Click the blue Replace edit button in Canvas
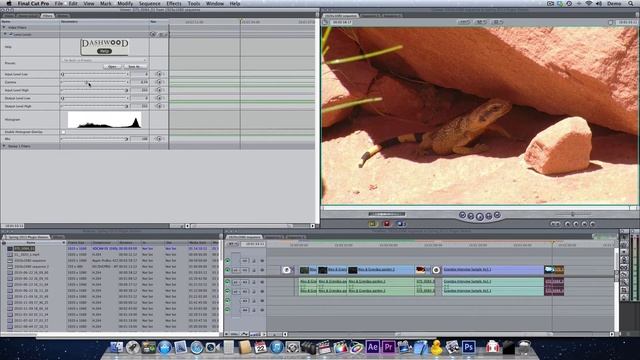 (x=400, y=224)
